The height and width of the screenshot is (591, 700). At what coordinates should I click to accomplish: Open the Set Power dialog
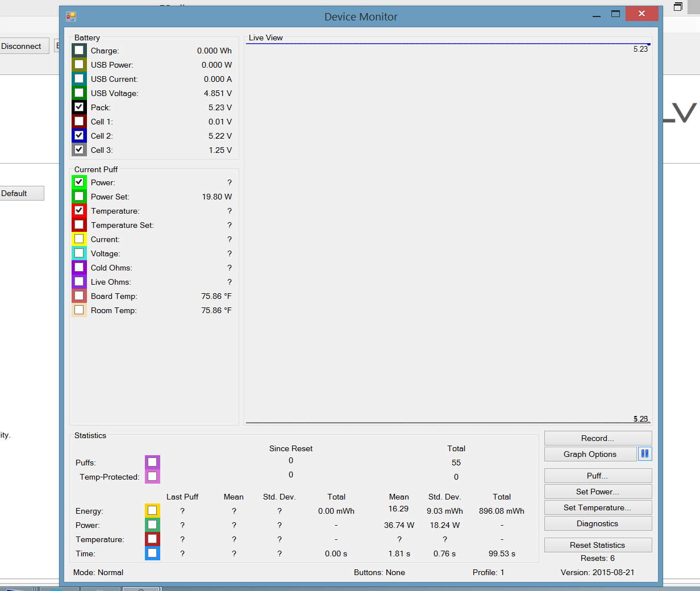pyautogui.click(x=598, y=492)
